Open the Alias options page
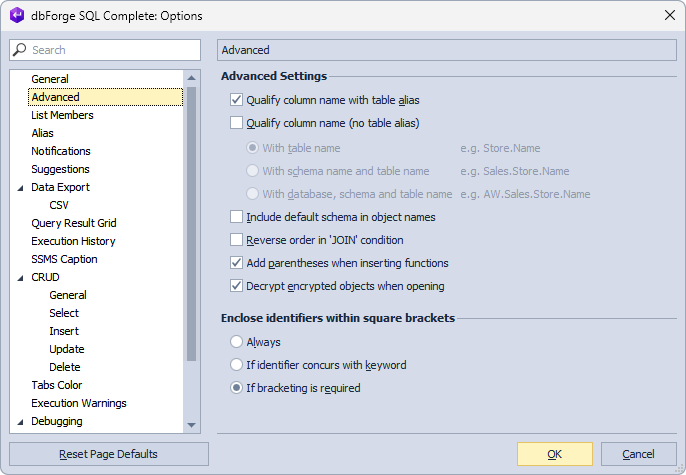 click(x=42, y=133)
